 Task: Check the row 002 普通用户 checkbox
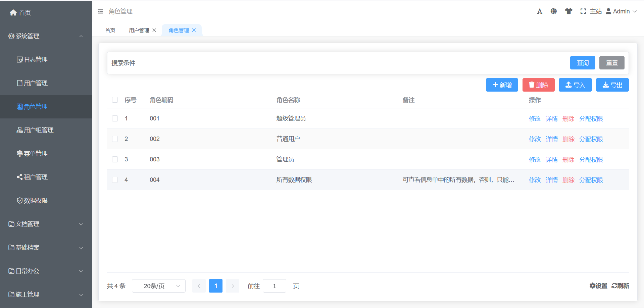(x=115, y=139)
